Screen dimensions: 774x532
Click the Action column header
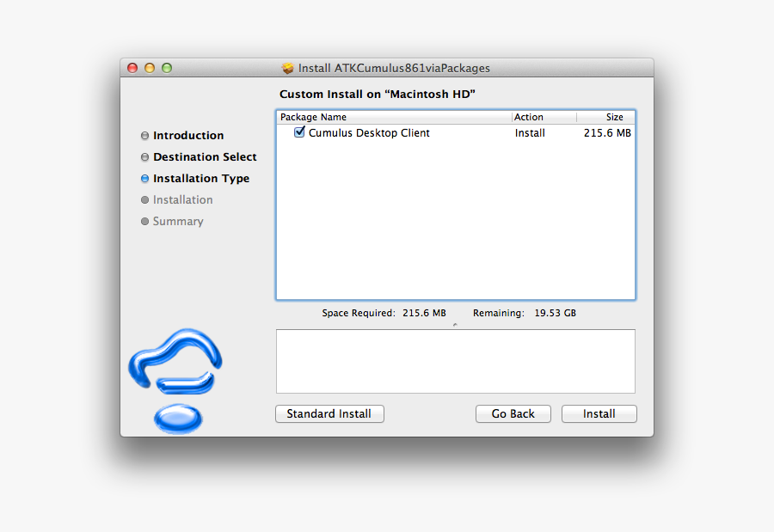(529, 117)
